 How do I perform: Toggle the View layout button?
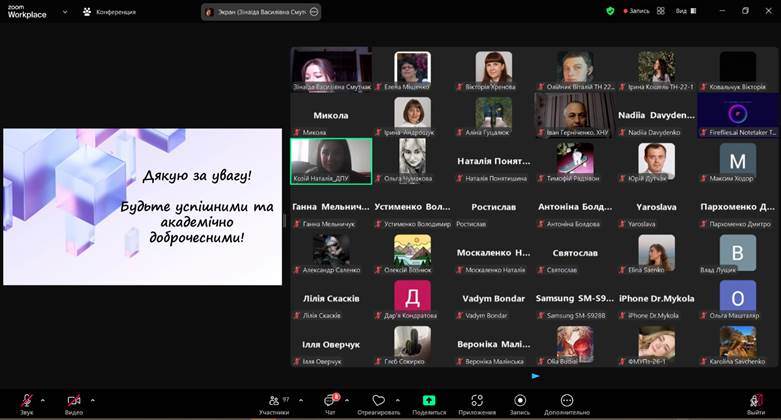(686, 11)
